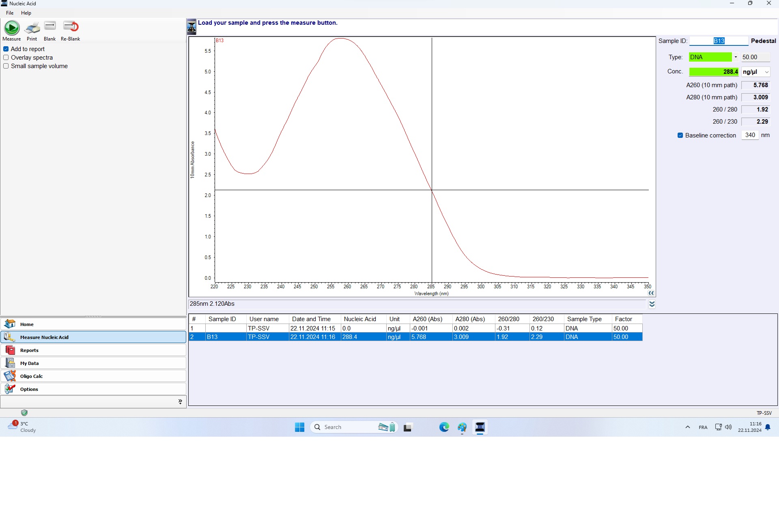Open the Help menu
Image resolution: width=779 pixels, height=532 pixels.
[x=26, y=13]
